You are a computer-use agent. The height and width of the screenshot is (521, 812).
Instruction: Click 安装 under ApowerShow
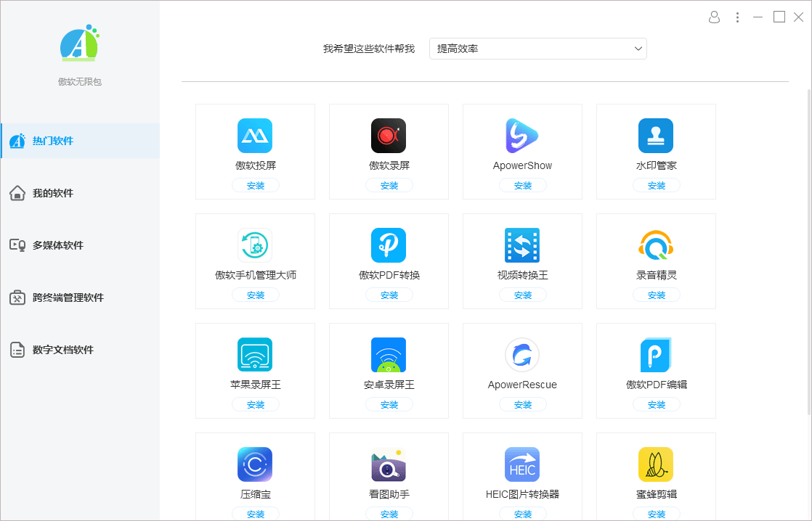coord(522,185)
